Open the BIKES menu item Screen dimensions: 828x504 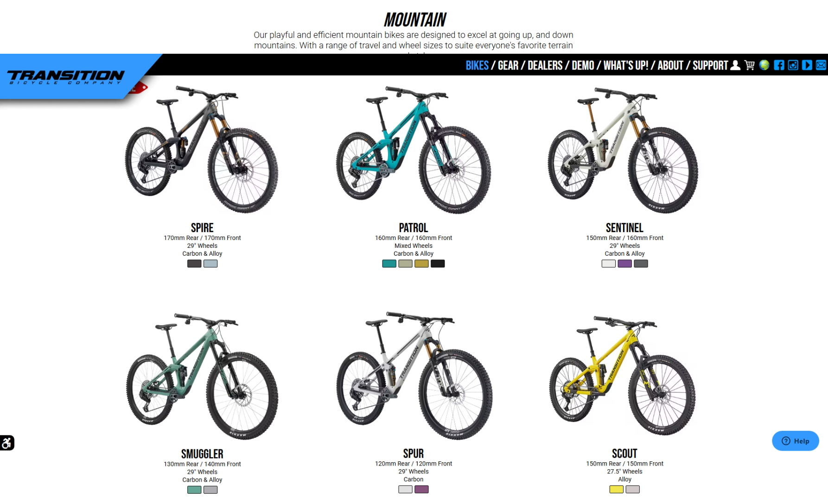pyautogui.click(x=477, y=65)
